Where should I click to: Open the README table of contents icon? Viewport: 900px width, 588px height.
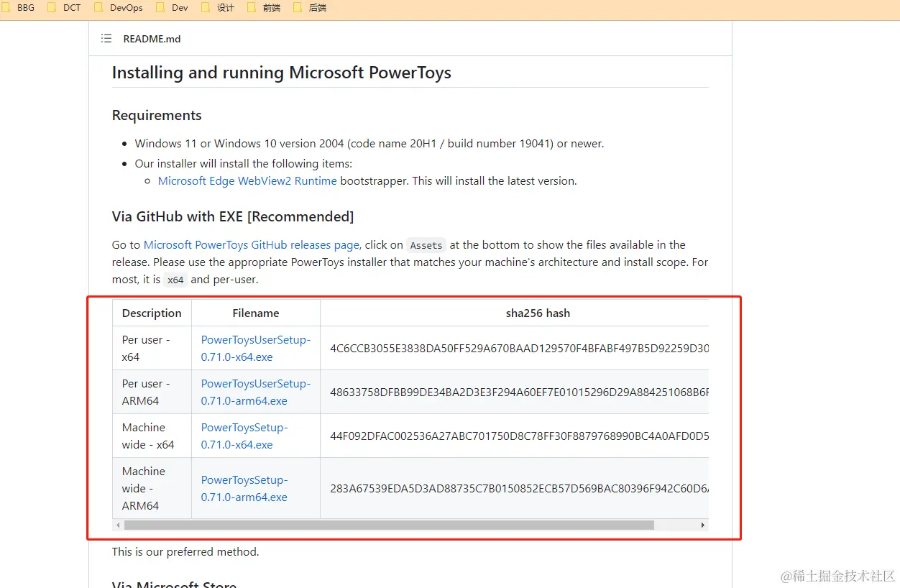[x=106, y=39]
